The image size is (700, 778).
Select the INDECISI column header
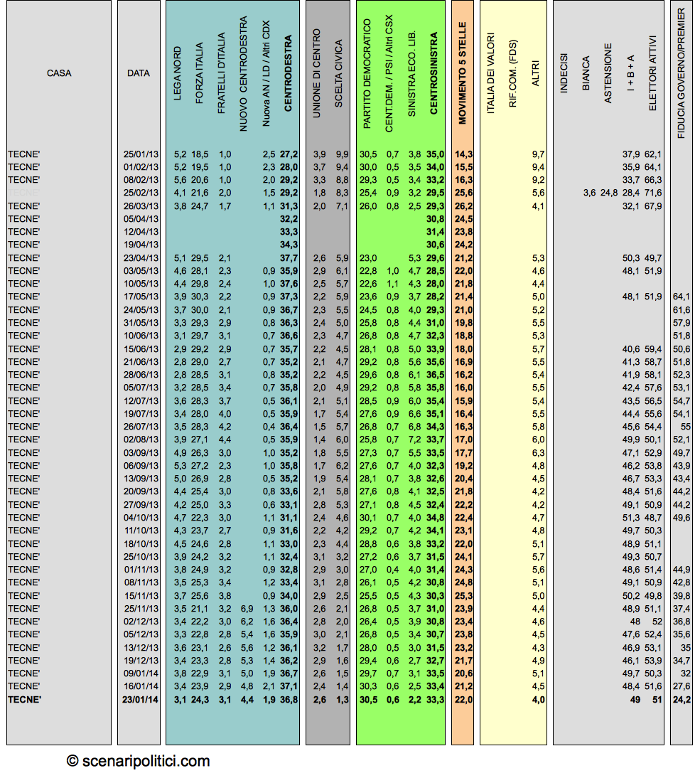click(564, 73)
